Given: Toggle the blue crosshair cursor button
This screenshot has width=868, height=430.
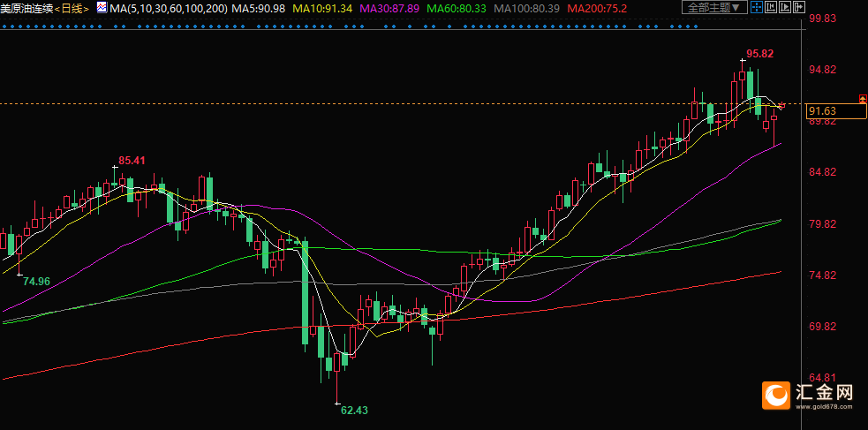Looking at the screenshot, I should click(757, 7).
